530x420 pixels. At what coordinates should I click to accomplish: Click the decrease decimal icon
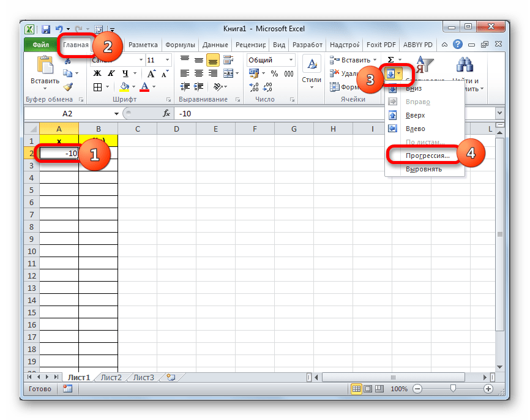[x=267, y=88]
